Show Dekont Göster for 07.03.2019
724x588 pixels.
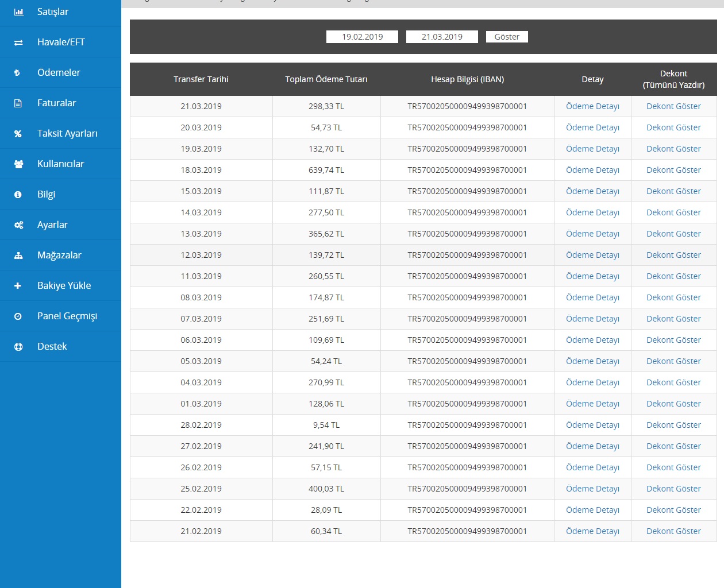(673, 319)
